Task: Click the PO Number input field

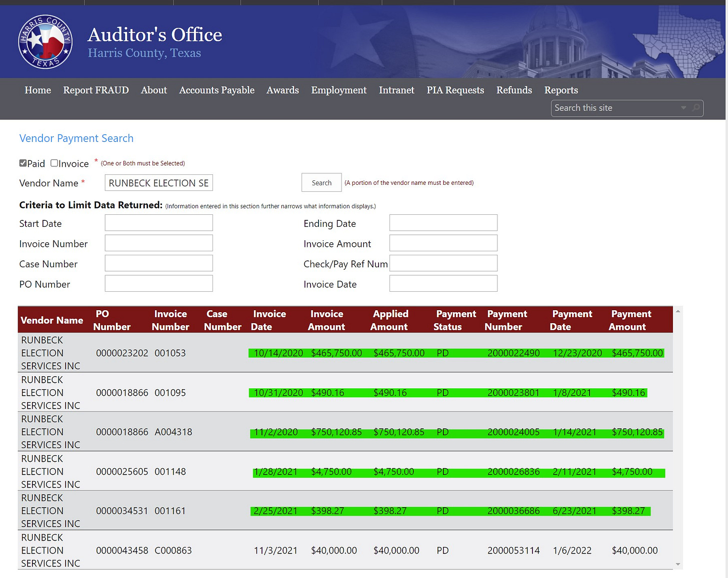Action: 159,284
